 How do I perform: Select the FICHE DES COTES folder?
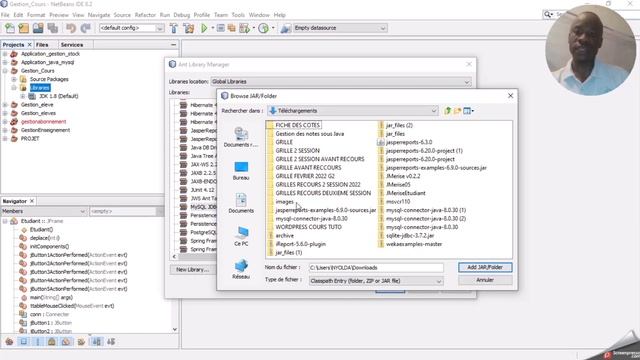click(297, 125)
